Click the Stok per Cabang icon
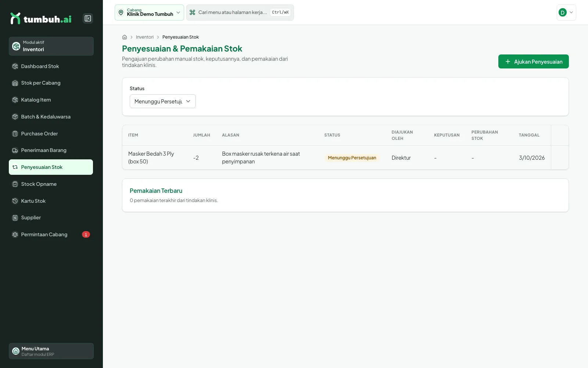 15,83
